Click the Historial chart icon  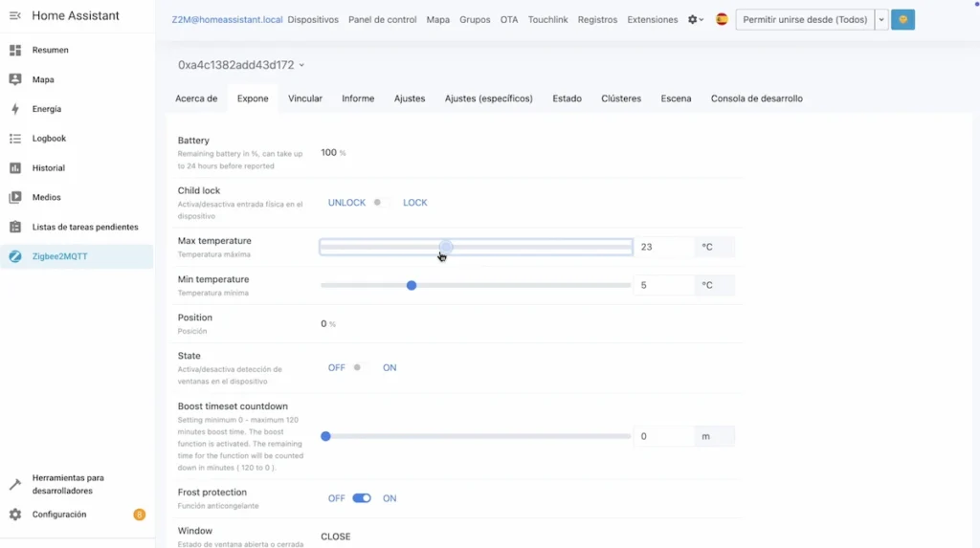pyautogui.click(x=15, y=168)
